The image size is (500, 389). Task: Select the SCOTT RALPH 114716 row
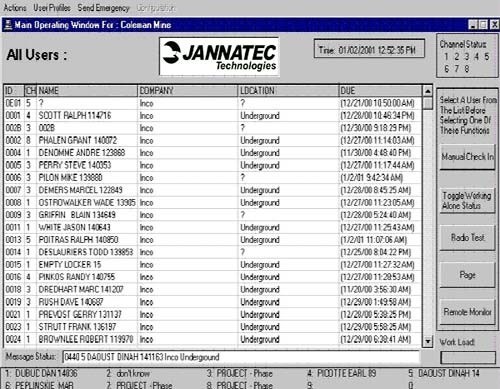click(x=212, y=116)
